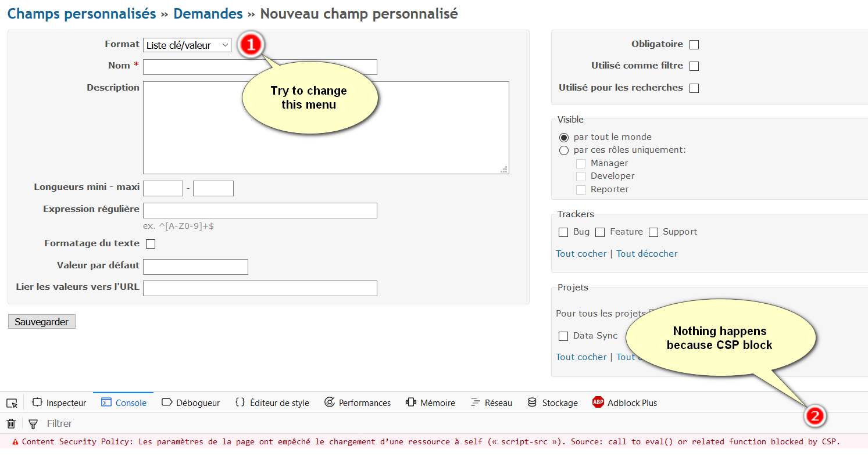Screen dimensions: 868x460
Task: Open the Performances panel
Action: tap(358, 402)
